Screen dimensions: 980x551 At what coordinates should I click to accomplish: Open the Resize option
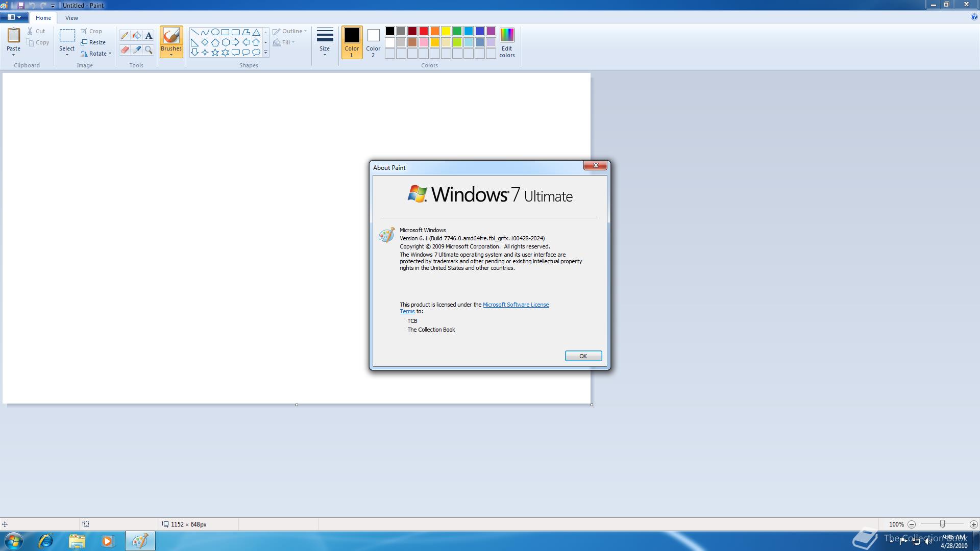point(93,42)
